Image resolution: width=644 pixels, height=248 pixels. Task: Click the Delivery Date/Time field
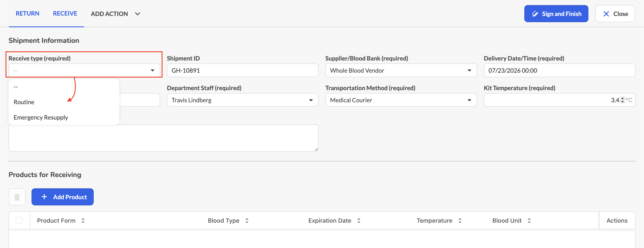pyautogui.click(x=559, y=71)
